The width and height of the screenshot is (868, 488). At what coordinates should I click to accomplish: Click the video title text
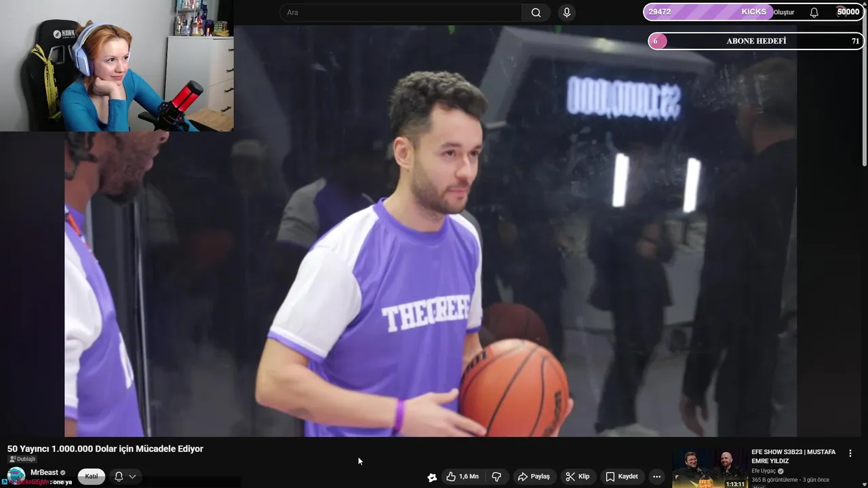[105, 449]
